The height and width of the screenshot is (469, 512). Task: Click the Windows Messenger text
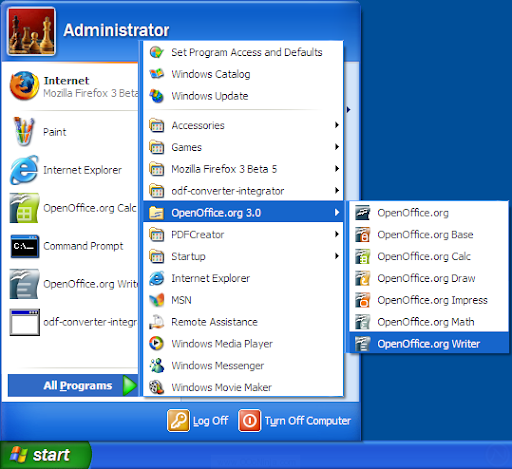tap(218, 366)
